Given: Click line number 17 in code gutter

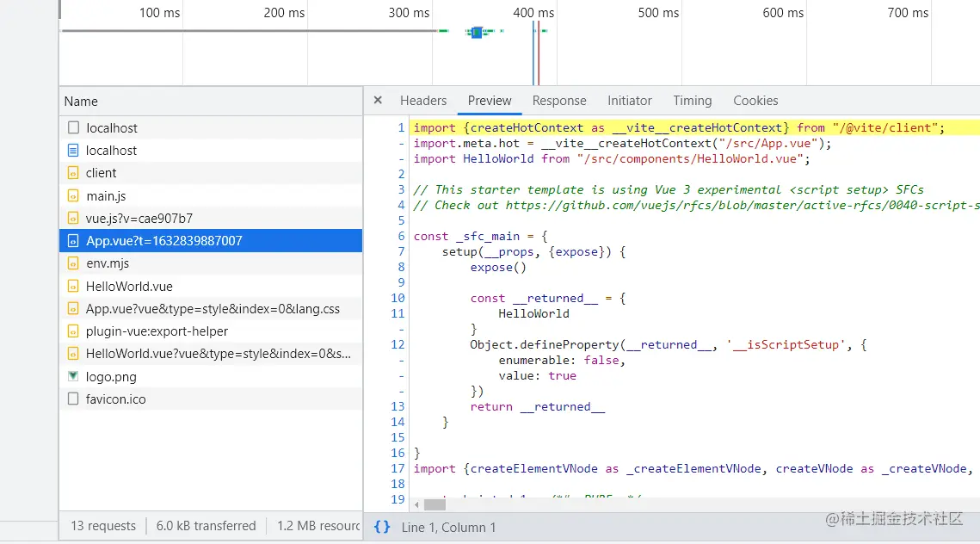Looking at the screenshot, I should [x=398, y=468].
